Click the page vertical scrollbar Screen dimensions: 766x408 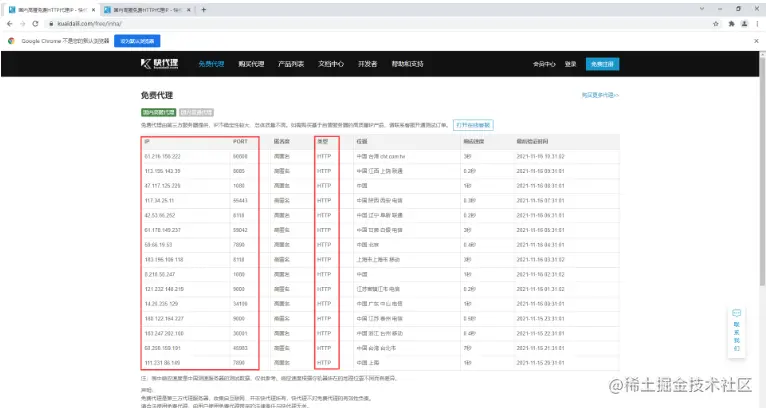tap(762, 171)
